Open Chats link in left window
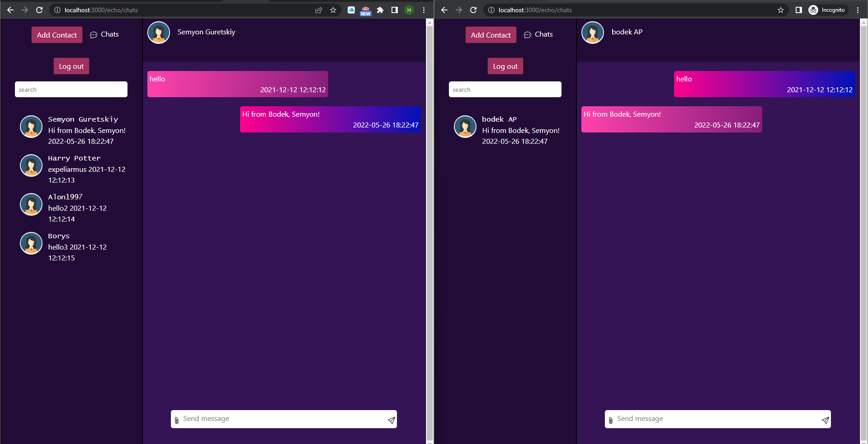This screenshot has width=868, height=444. tap(104, 34)
